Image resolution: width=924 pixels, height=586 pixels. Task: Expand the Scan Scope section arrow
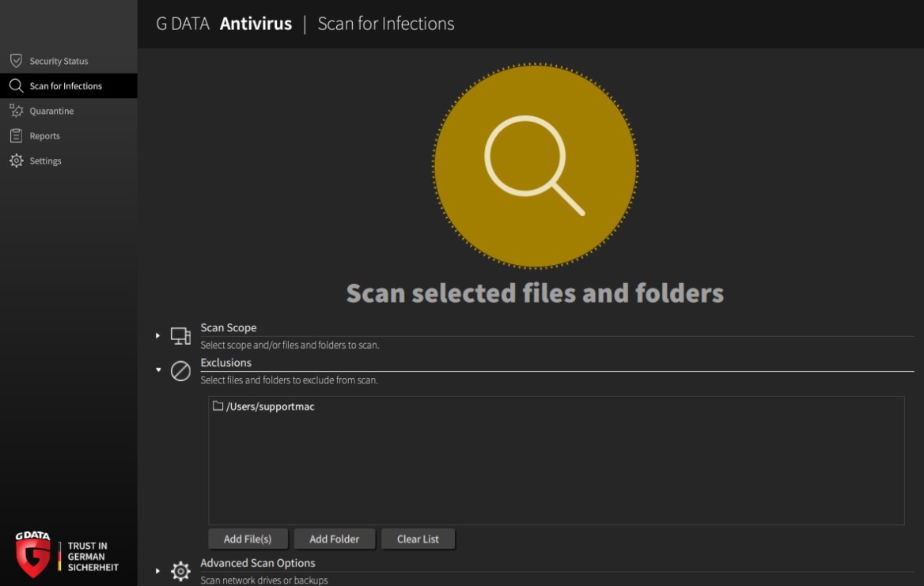click(x=158, y=335)
